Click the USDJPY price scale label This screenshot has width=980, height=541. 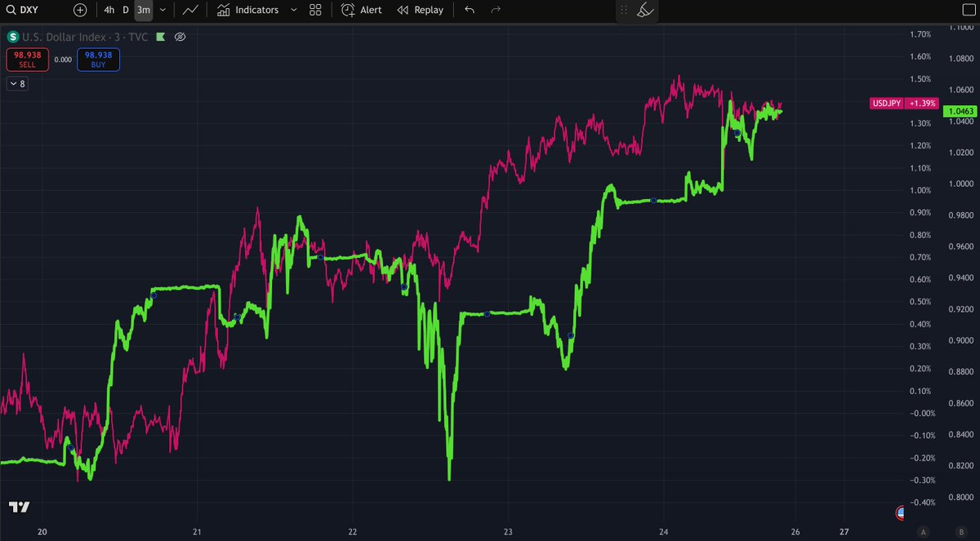pyautogui.click(x=886, y=104)
